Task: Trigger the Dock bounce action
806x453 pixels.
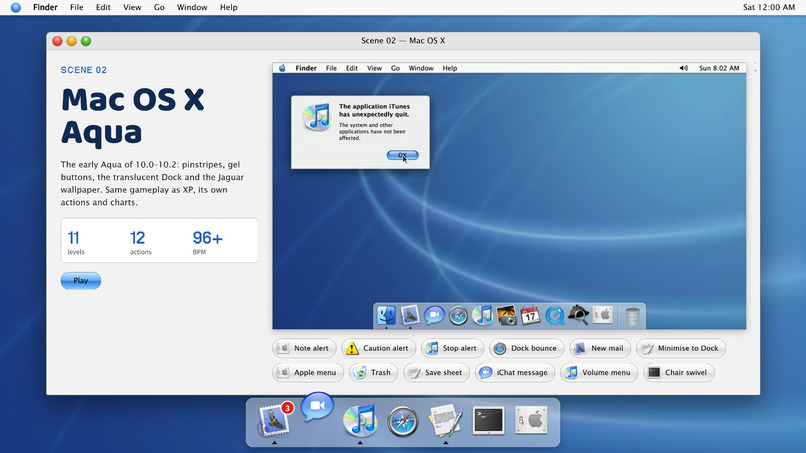Action: tap(526, 348)
